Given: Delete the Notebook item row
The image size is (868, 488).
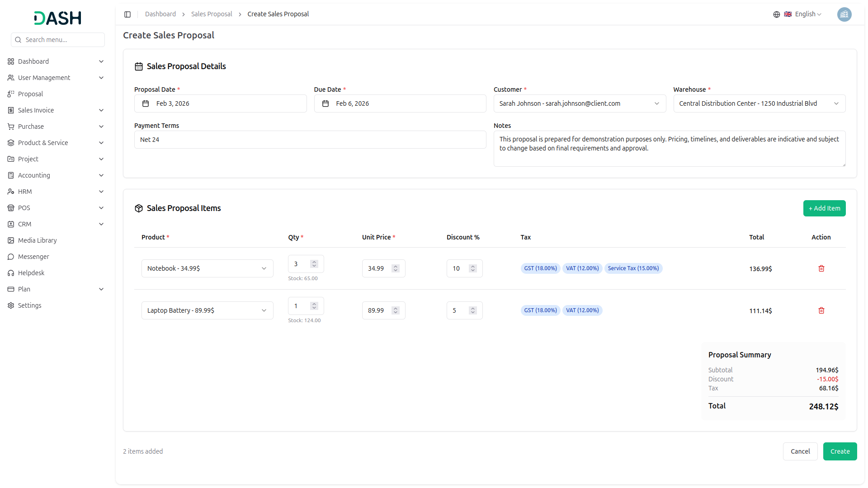Looking at the screenshot, I should [821, 268].
